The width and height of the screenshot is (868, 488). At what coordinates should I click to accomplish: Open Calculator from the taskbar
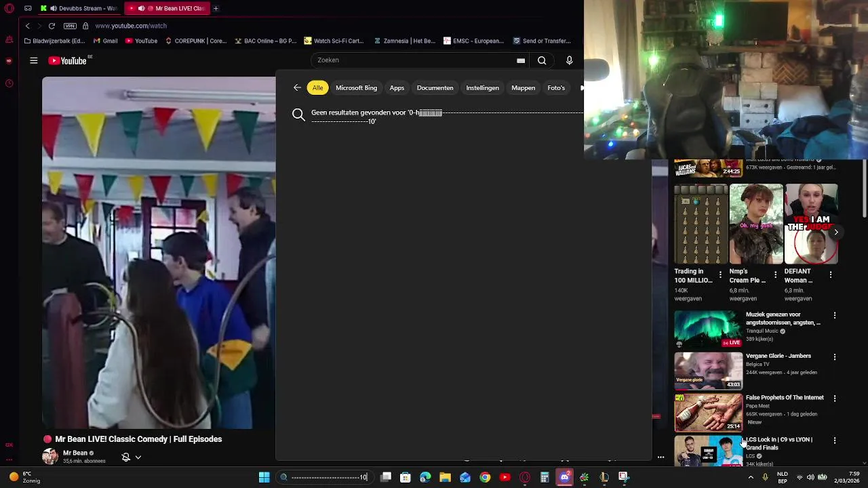pyautogui.click(x=545, y=477)
